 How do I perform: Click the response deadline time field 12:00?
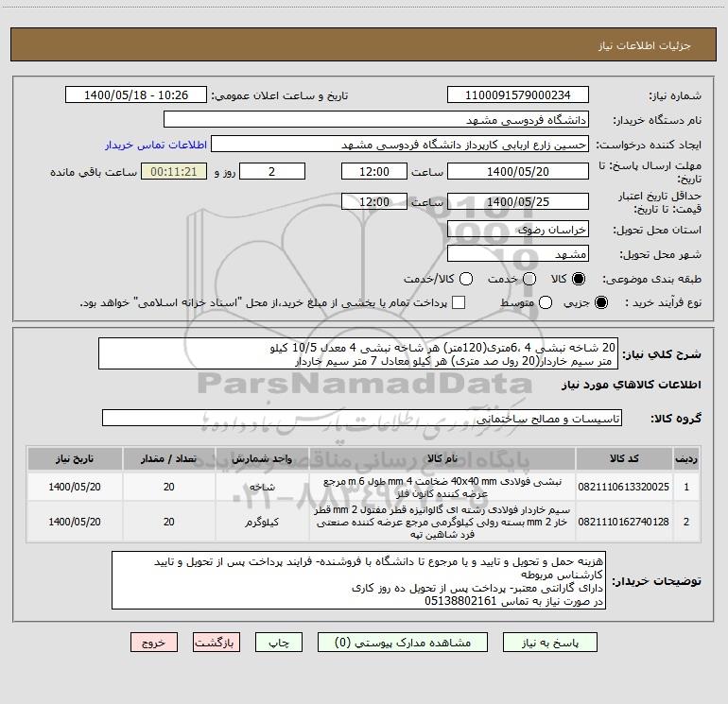coord(374,172)
